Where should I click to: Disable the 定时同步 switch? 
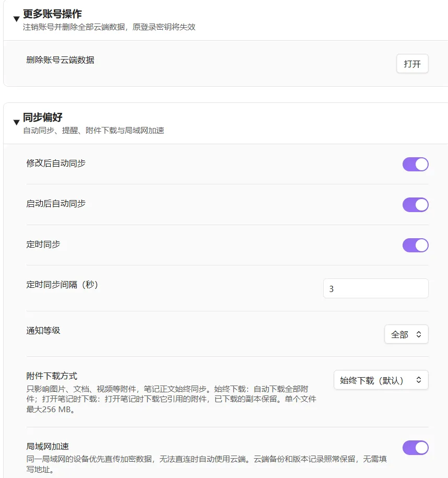pyautogui.click(x=416, y=245)
